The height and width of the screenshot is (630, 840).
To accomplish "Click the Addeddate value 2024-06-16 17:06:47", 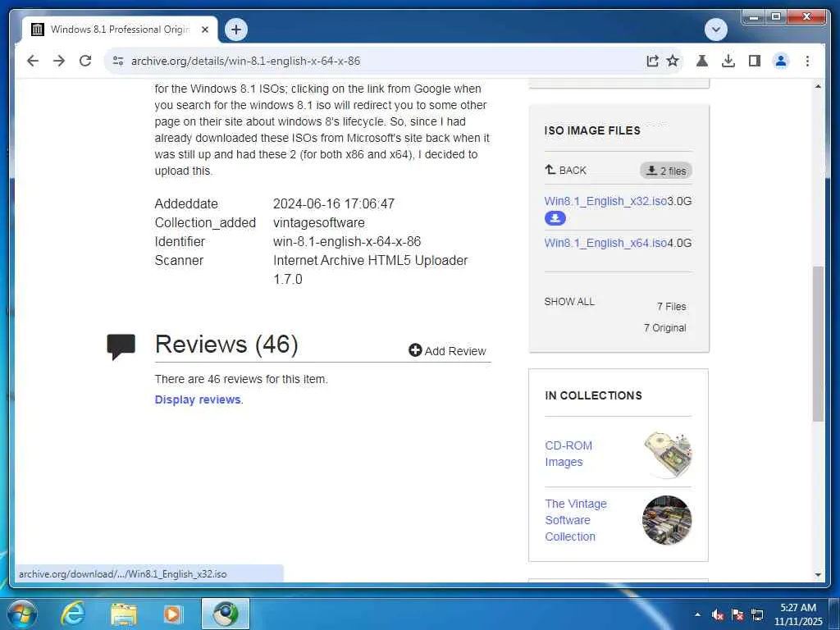I will pyautogui.click(x=333, y=204).
